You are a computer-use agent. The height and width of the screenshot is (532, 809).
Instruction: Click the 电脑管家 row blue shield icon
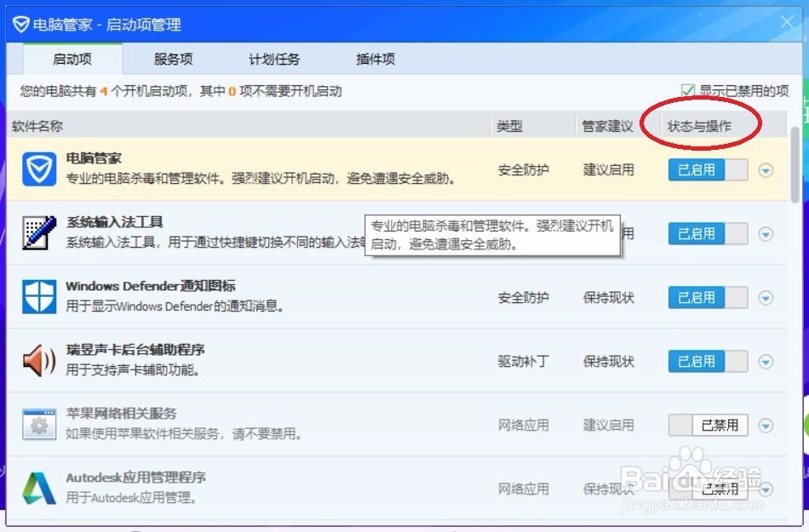39,169
